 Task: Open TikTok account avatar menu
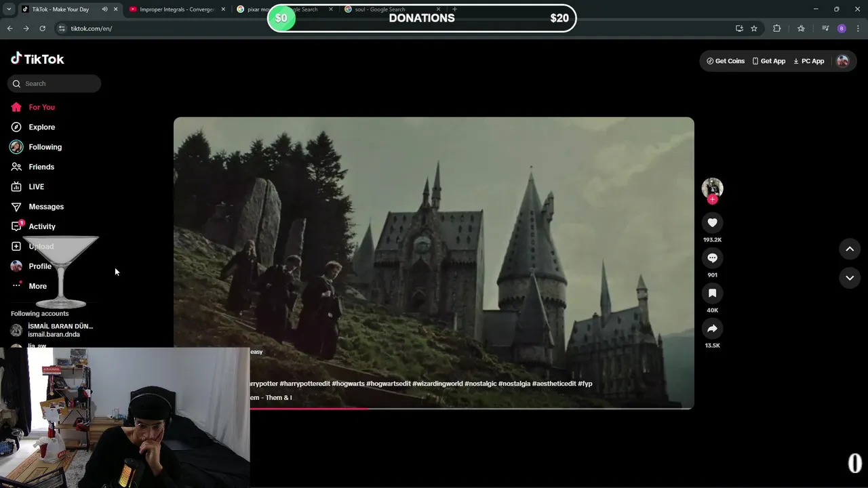tap(843, 61)
